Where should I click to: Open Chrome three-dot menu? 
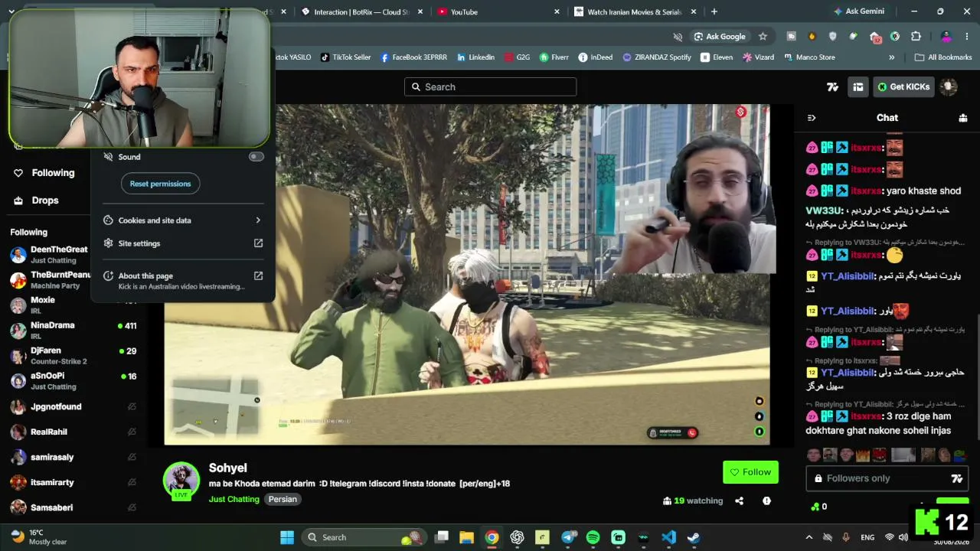968,36
